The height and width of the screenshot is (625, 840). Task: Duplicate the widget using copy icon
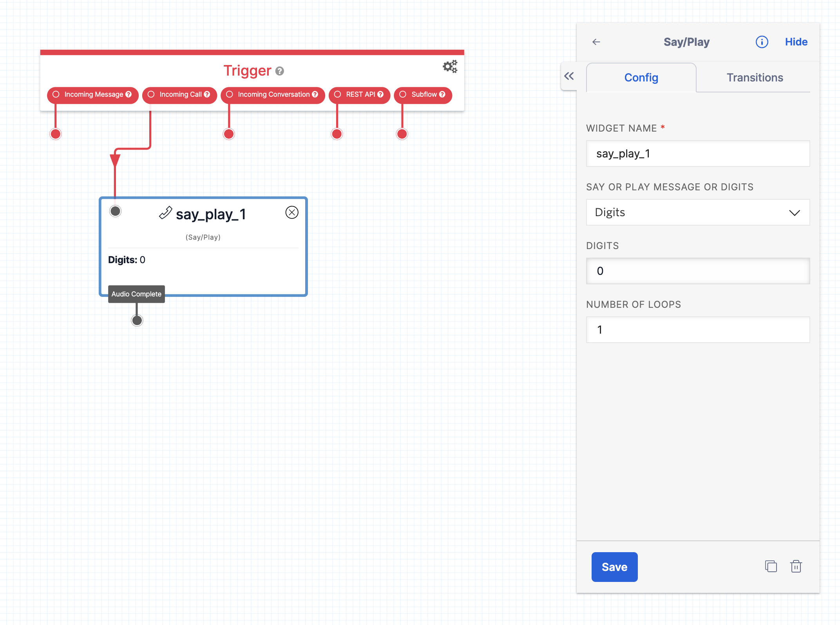(771, 566)
